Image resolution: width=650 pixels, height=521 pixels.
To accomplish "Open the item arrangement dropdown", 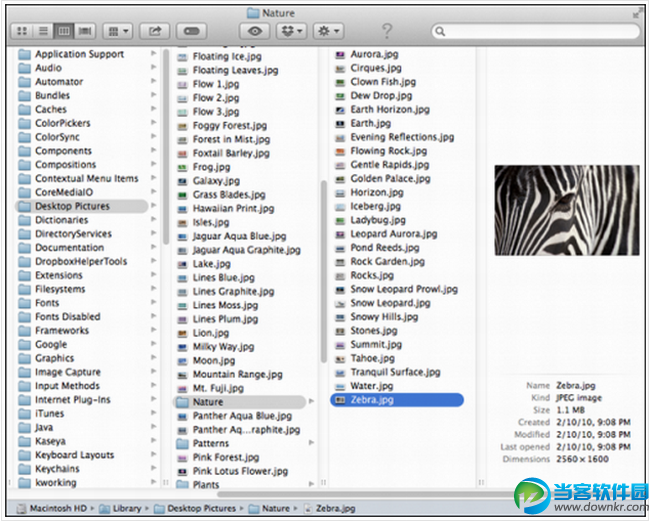I will [118, 31].
